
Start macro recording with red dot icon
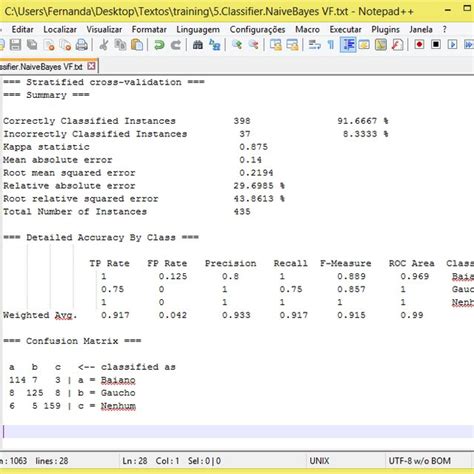tap(419, 45)
